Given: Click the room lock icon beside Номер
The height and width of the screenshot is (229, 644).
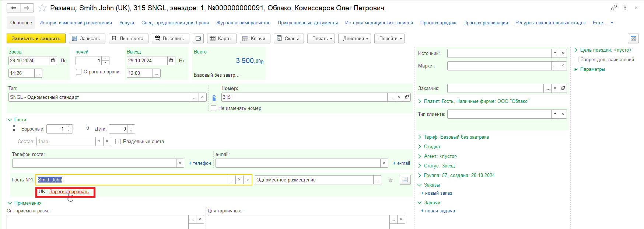Looking at the screenshot, I should (x=214, y=98).
